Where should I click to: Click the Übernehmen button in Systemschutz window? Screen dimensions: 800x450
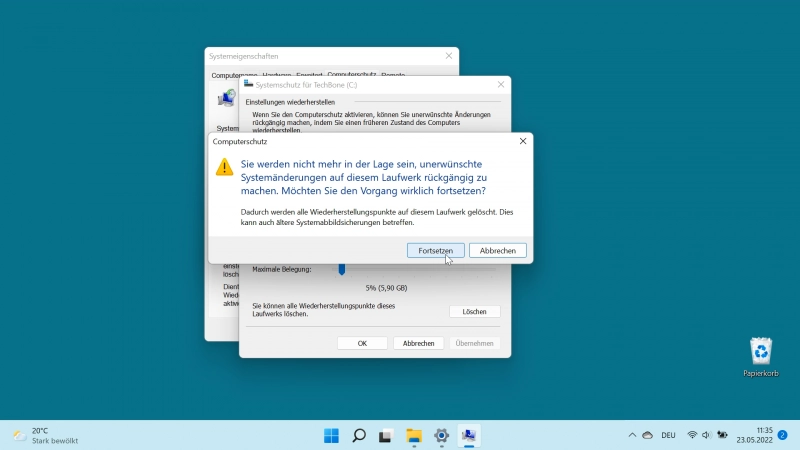pyautogui.click(x=474, y=343)
